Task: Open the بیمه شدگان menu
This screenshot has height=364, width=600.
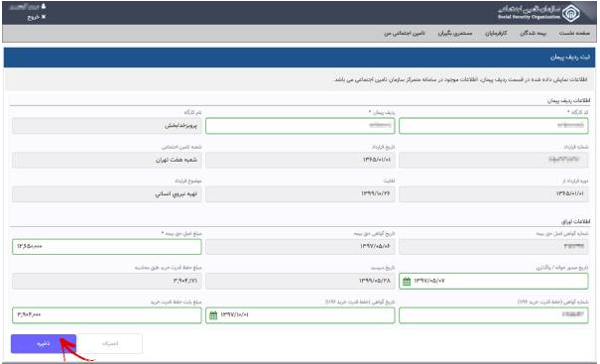Action: [533, 34]
